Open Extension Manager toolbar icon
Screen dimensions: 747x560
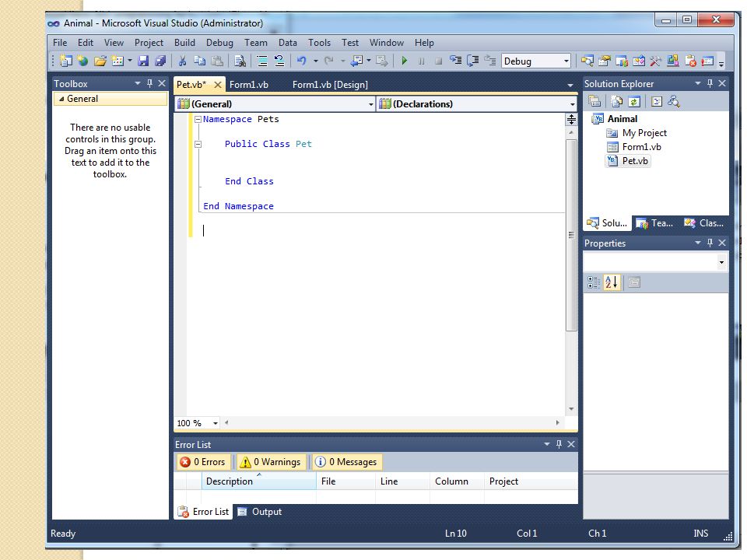672,61
